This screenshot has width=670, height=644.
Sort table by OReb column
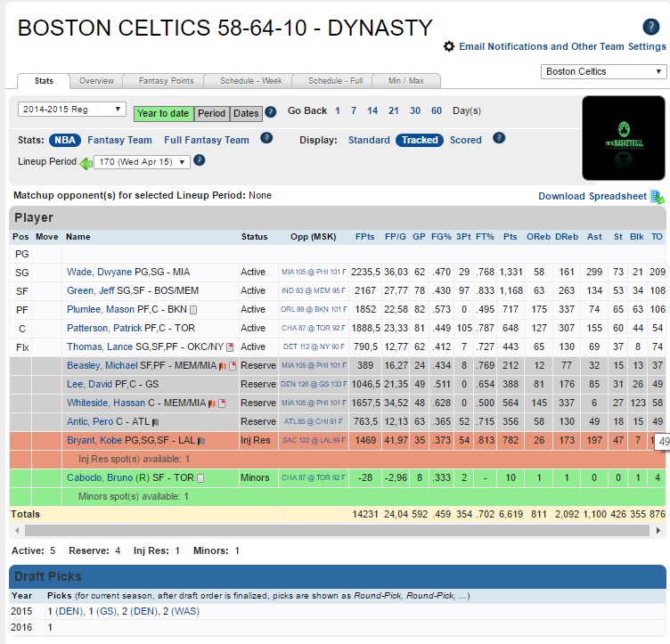coord(538,237)
